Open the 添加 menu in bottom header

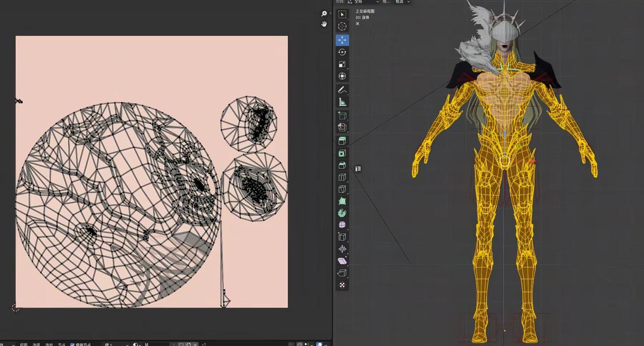[49, 344]
